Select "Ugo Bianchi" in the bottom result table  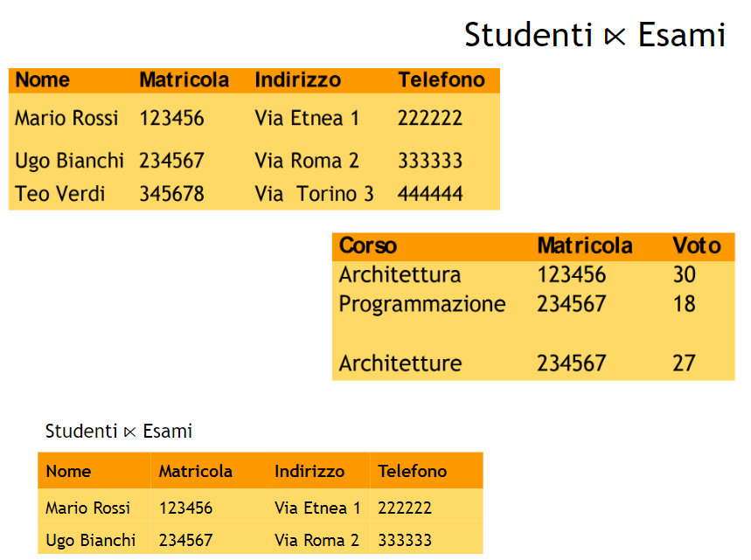tap(90, 541)
